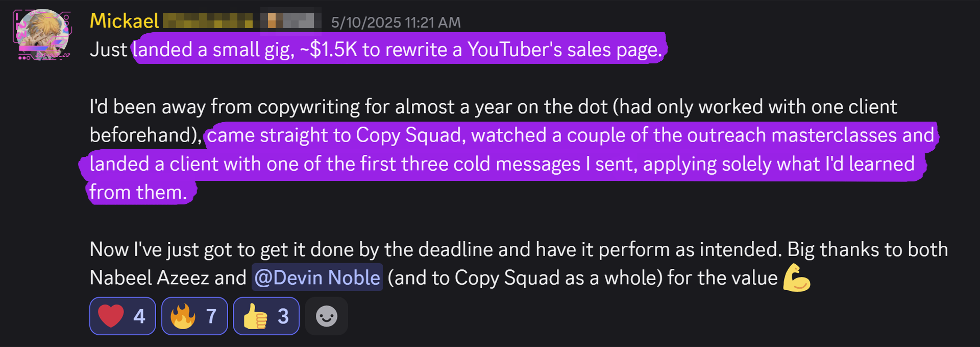Click the paragraph beginning 'Now I've just got'
Image resolution: width=980 pixels, height=347 pixels.
tap(519, 264)
